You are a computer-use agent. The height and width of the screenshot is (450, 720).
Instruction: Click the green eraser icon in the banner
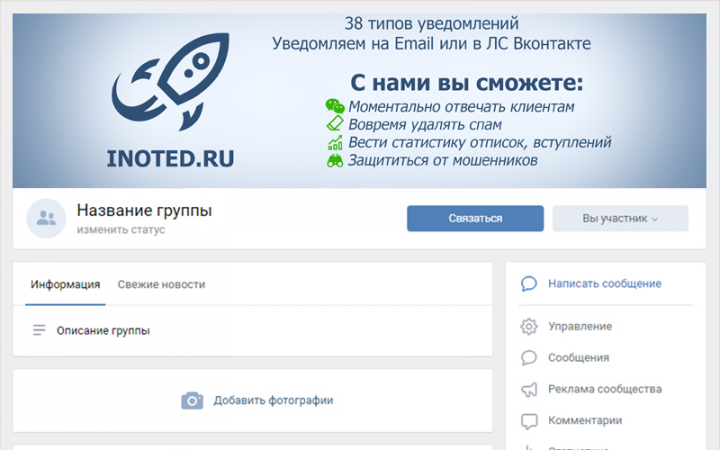point(335,124)
